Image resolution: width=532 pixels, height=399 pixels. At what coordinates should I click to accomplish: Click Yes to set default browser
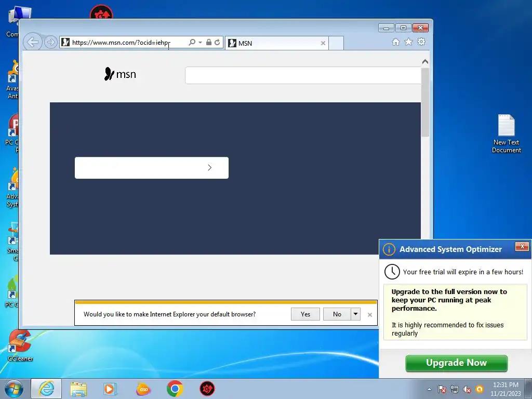305,314
